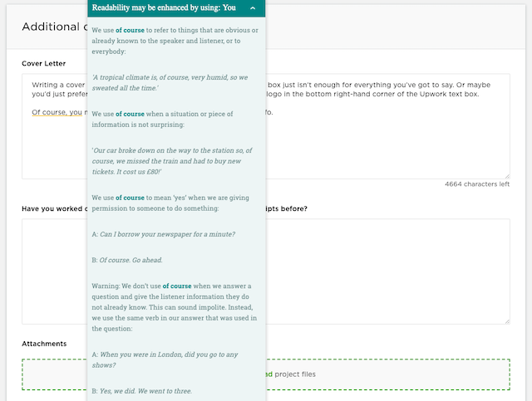Click first bold 'of course' in popup
532x401 pixels.
pyautogui.click(x=130, y=30)
